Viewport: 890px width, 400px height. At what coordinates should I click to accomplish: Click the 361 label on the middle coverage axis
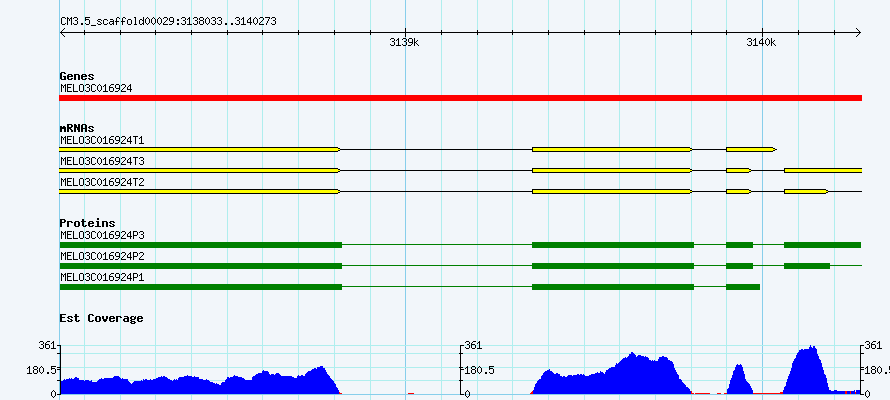click(x=473, y=346)
